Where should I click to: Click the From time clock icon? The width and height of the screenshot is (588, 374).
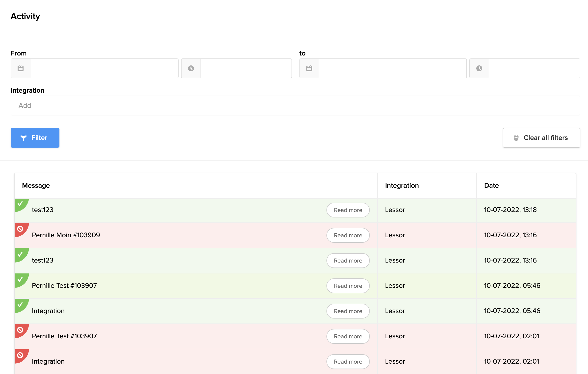(x=191, y=68)
